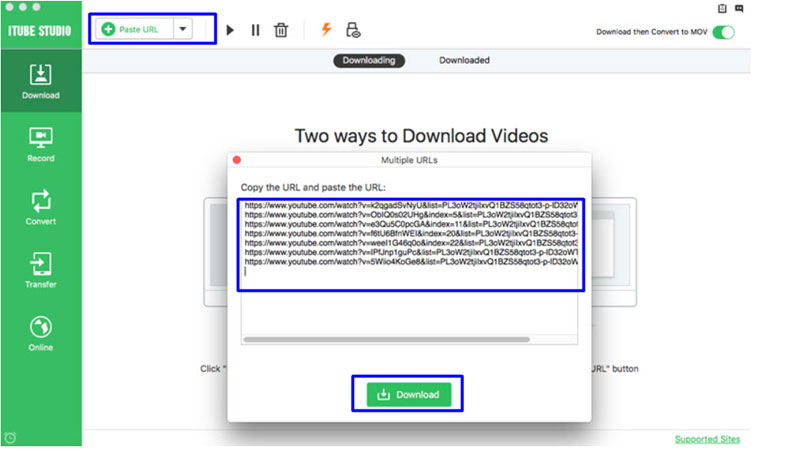Select the URL line containing ObIQ0s02UHg
Screen dimensions: 800x450
tap(411, 215)
